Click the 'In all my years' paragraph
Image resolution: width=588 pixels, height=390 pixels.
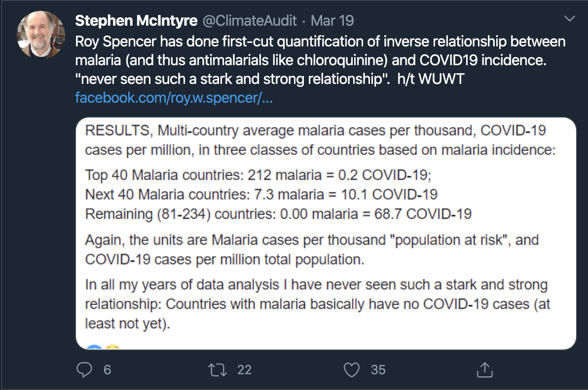(x=318, y=304)
